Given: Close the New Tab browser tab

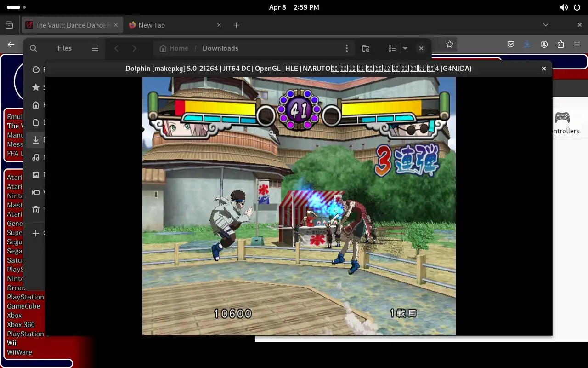Looking at the screenshot, I should click(219, 25).
